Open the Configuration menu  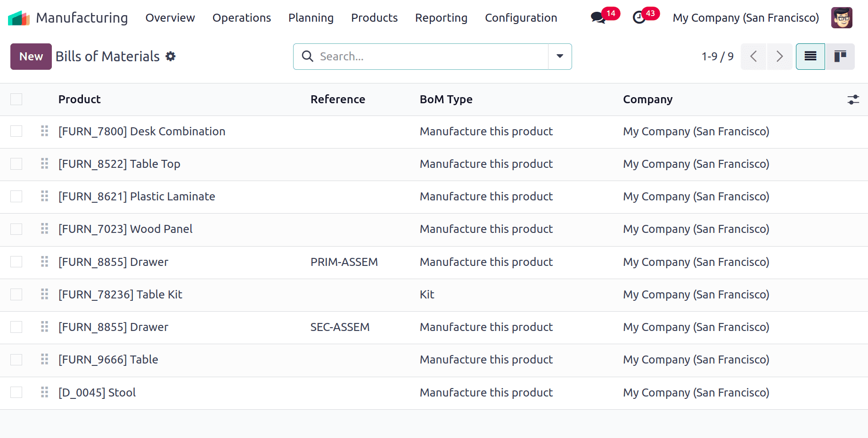pyautogui.click(x=521, y=18)
